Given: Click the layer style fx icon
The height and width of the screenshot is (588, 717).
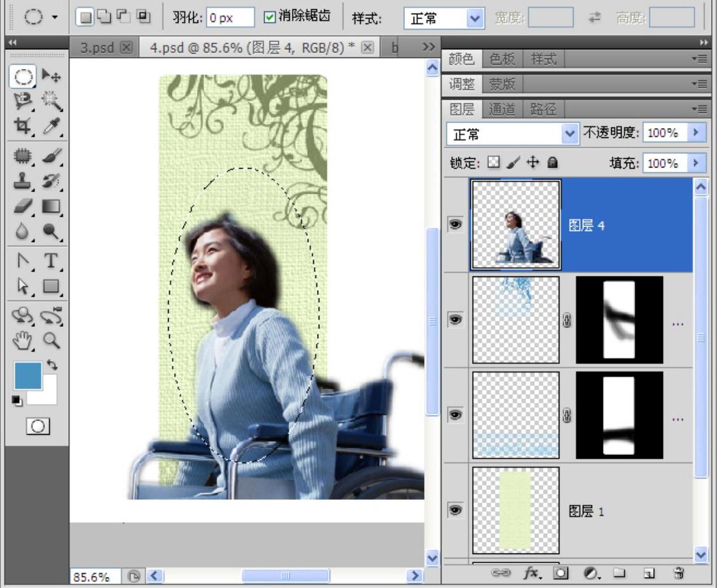Looking at the screenshot, I should pyautogui.click(x=531, y=573).
